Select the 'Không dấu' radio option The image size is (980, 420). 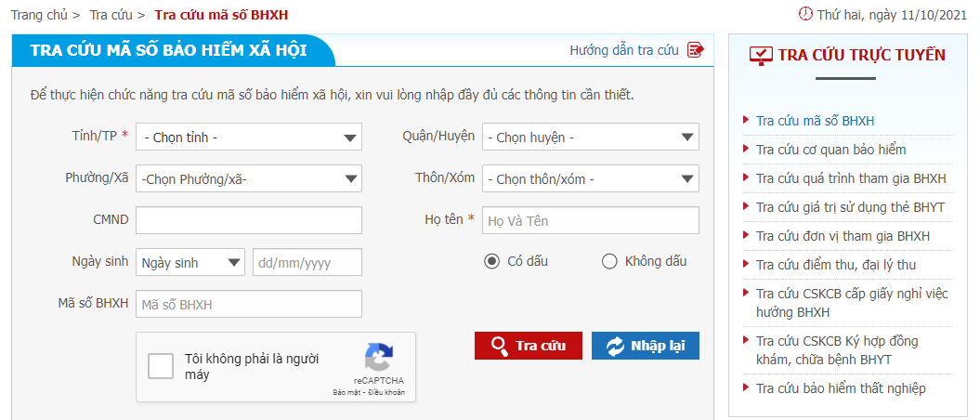609,261
